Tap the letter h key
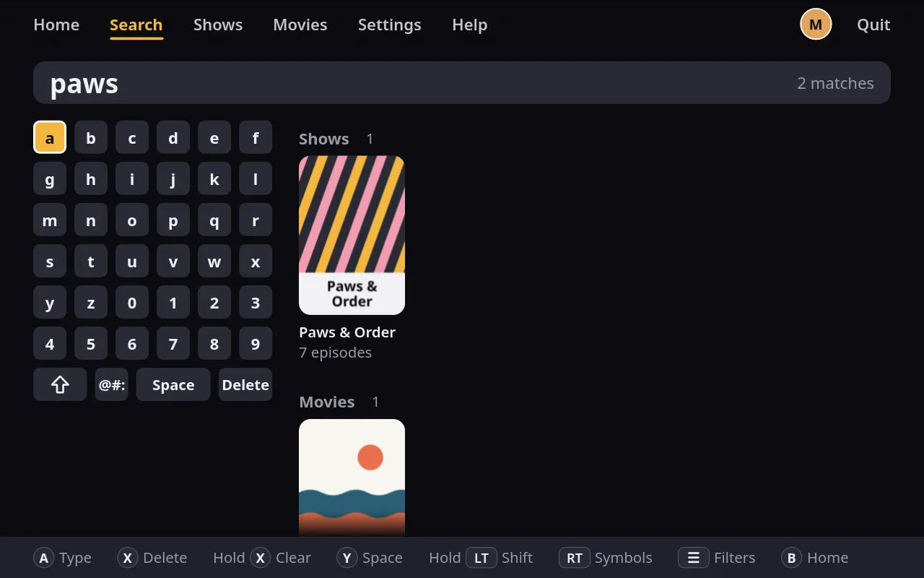The image size is (924, 578). [x=91, y=178]
